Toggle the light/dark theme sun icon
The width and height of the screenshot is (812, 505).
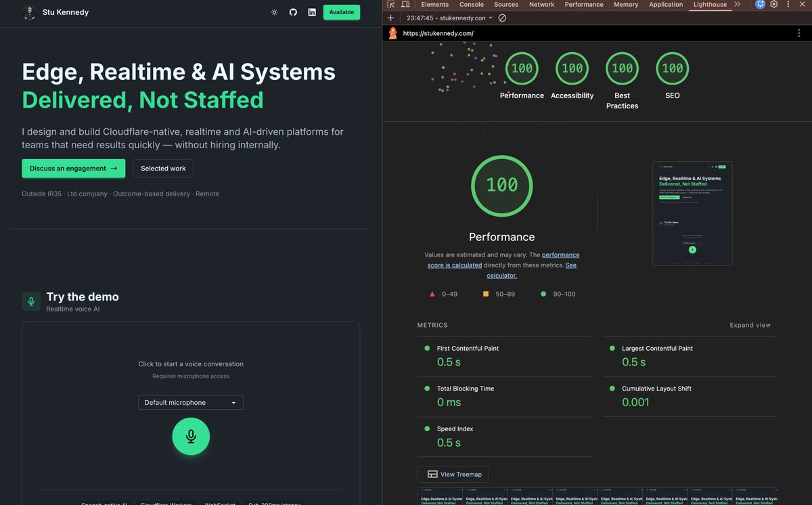click(x=274, y=12)
